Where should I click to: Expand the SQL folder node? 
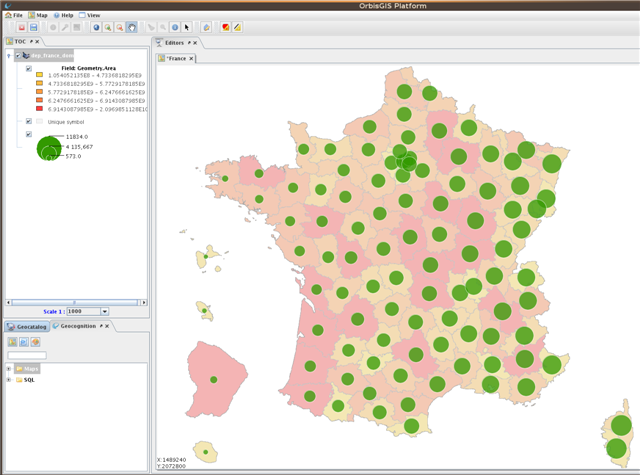coord(9,380)
